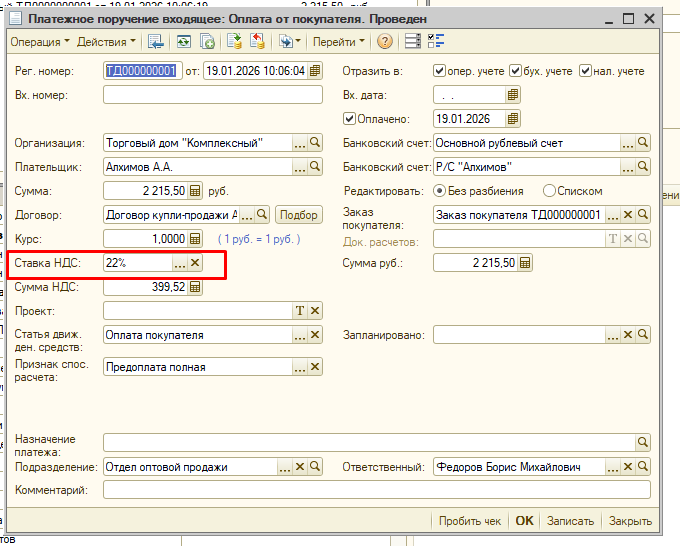Open selection list for Запланировано
Image resolution: width=680 pixels, height=546 pixels.
click(x=612, y=335)
